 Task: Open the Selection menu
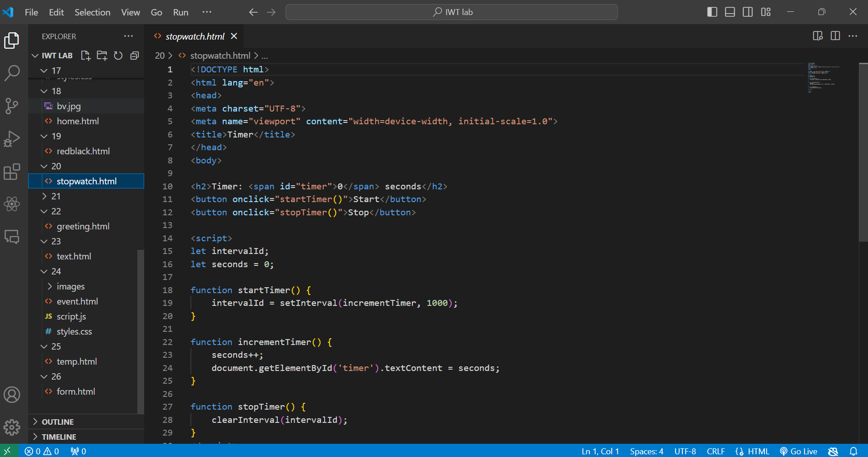(92, 12)
